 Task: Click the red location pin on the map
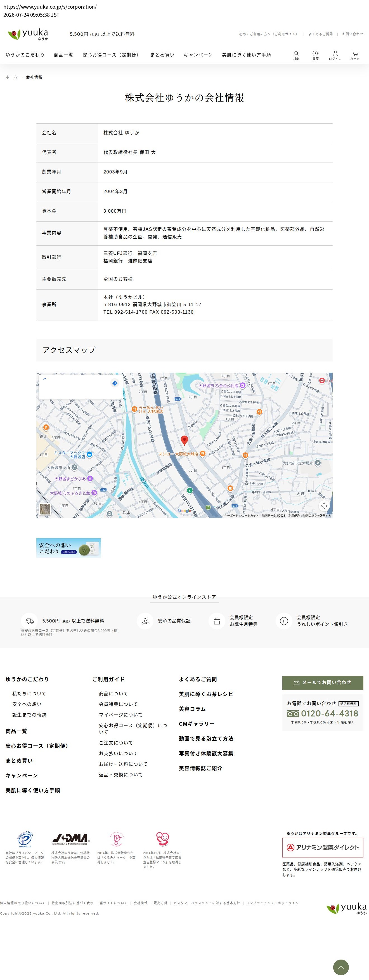(184, 441)
